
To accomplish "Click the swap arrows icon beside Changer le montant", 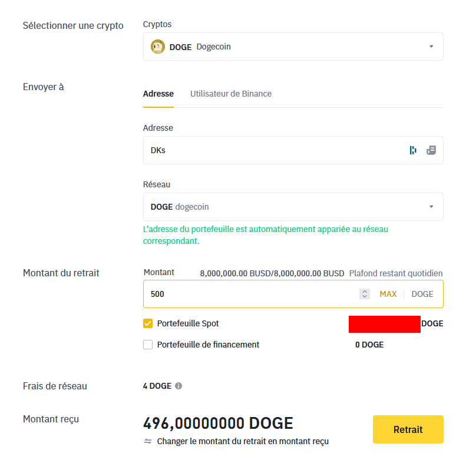I will (x=148, y=441).
